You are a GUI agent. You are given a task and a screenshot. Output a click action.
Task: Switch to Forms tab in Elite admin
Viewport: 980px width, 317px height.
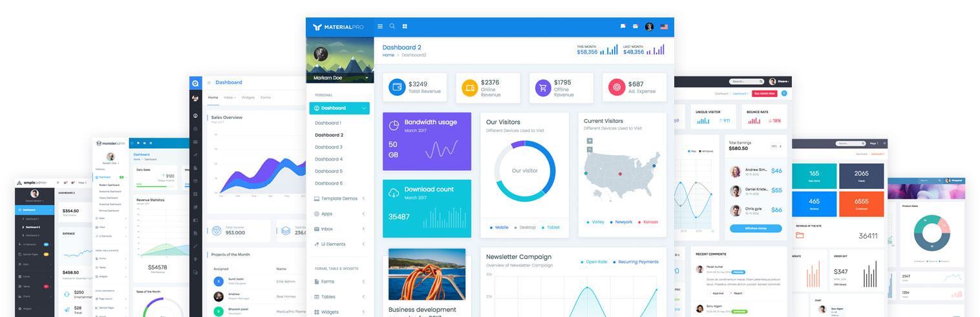pos(265,97)
